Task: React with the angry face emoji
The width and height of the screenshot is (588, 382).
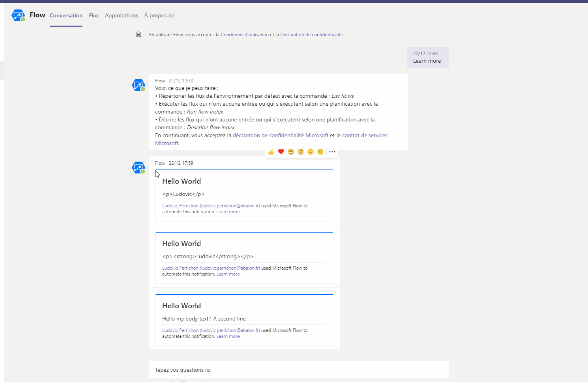Action: (320, 152)
